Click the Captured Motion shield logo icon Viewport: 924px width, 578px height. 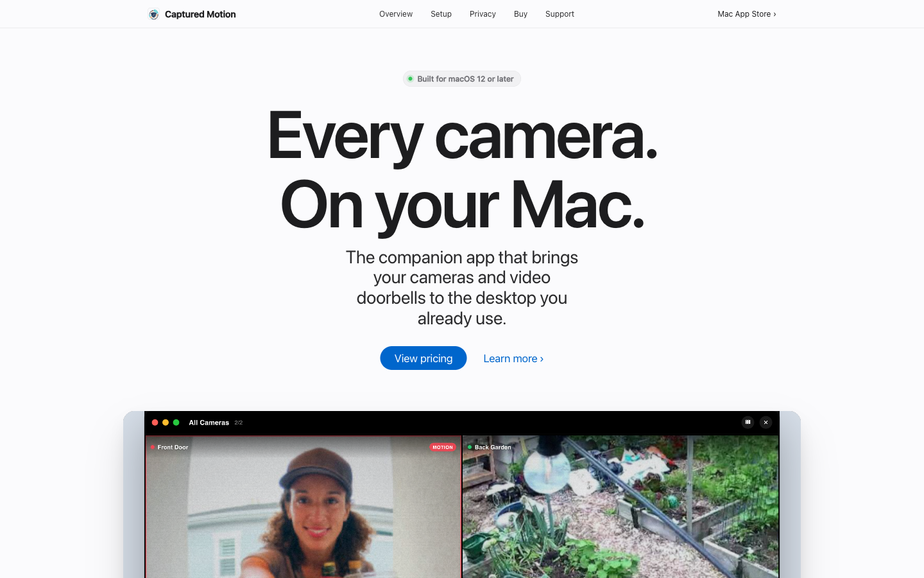pos(153,14)
